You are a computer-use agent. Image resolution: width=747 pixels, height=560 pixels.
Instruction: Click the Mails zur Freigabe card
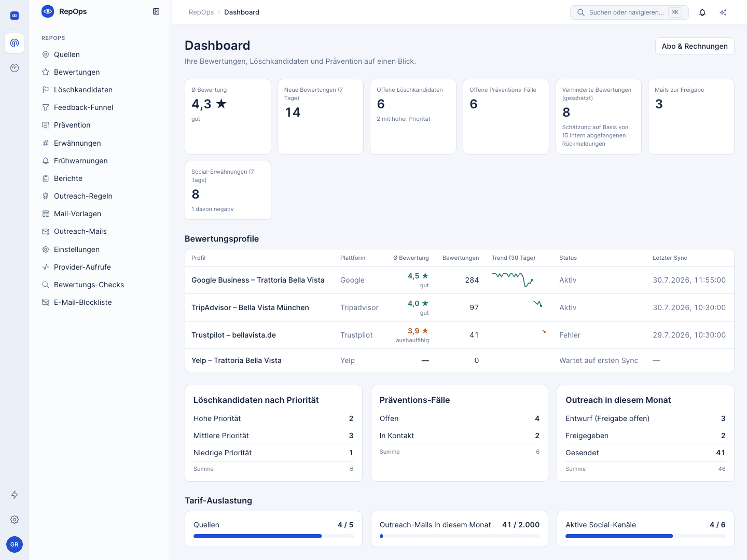point(691,117)
